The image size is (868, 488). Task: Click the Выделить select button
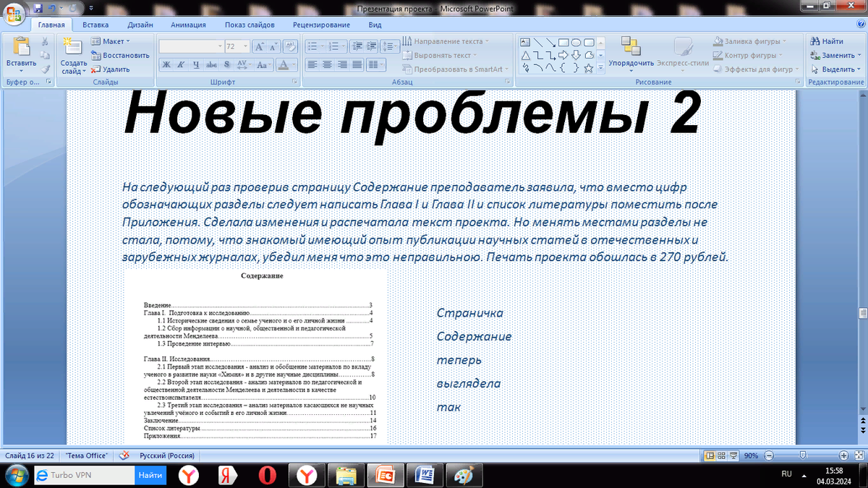(x=835, y=69)
